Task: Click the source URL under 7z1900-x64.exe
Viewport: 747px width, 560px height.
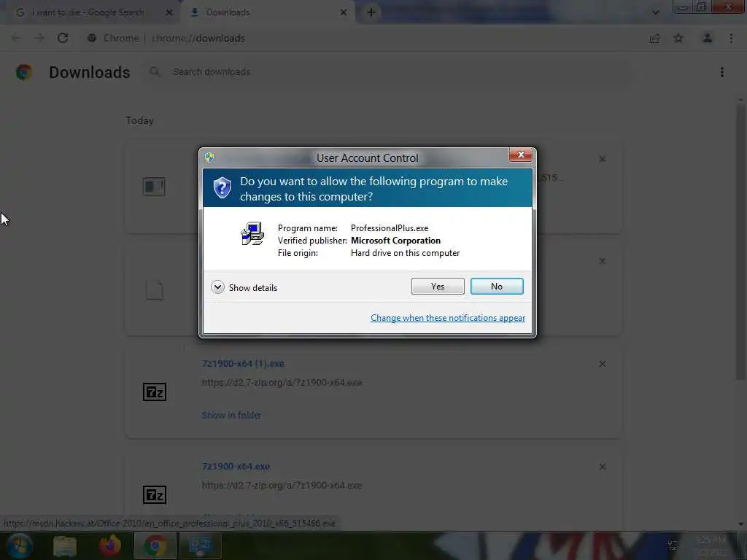Action: click(x=282, y=485)
